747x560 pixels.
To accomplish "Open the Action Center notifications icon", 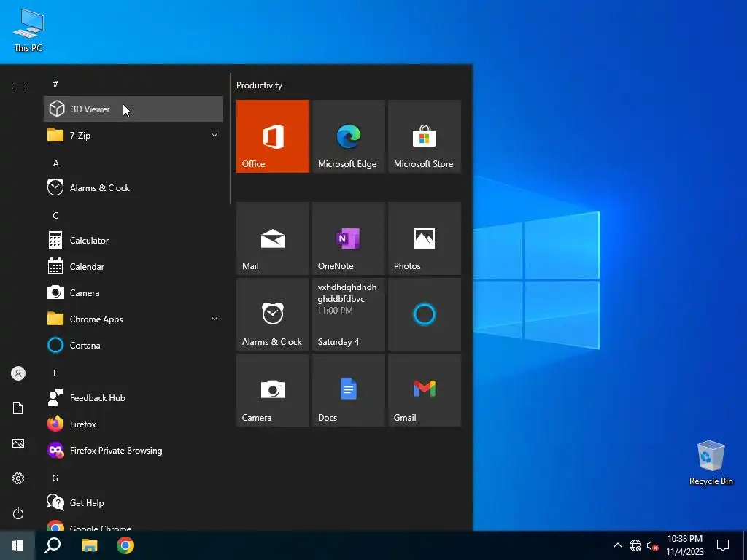I will [723, 545].
